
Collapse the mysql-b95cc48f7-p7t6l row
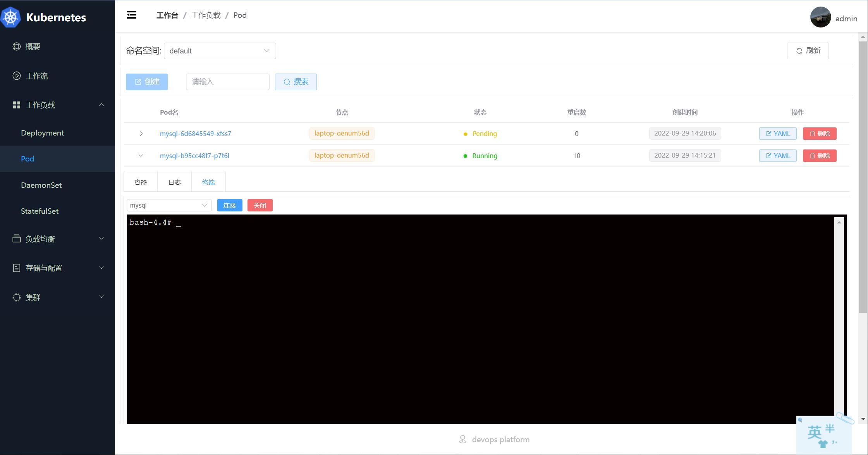point(141,156)
